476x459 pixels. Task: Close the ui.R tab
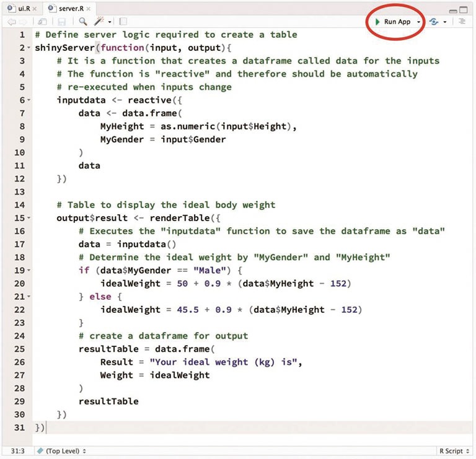[34, 8]
